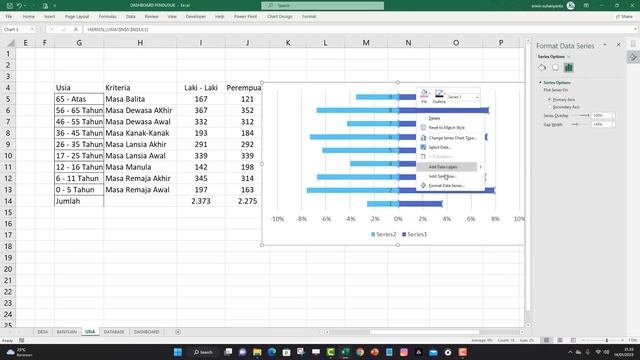Open Chrome from taskbar
The height and width of the screenshot is (360, 640).
(x=360, y=352)
